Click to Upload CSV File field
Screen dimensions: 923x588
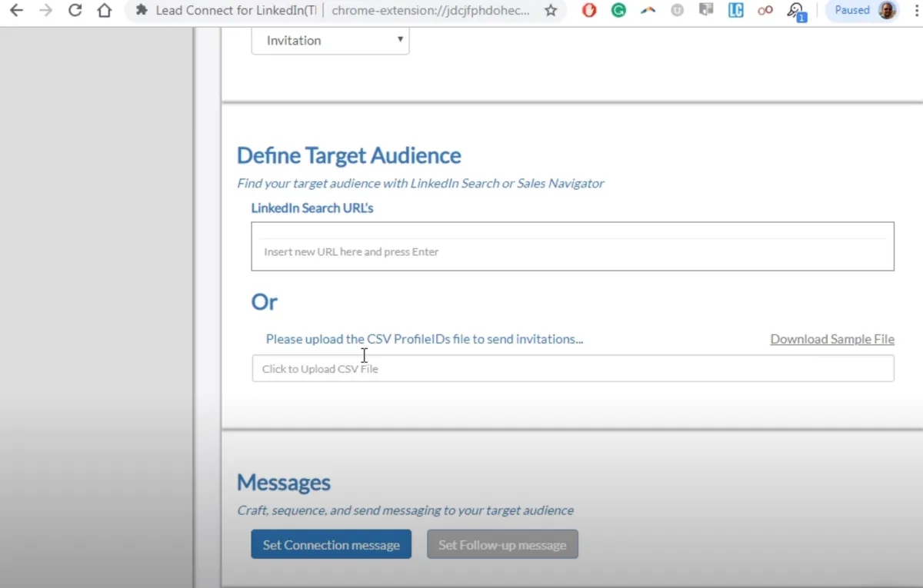(572, 369)
